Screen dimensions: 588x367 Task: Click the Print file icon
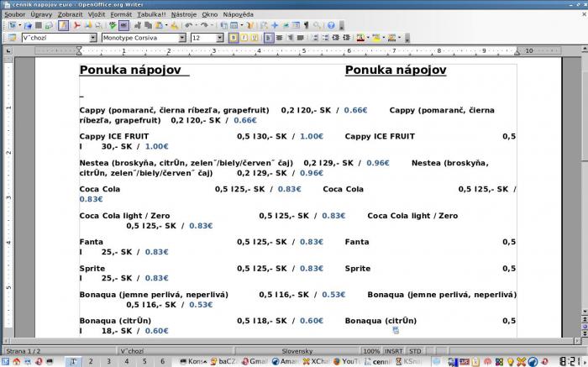point(88,25)
